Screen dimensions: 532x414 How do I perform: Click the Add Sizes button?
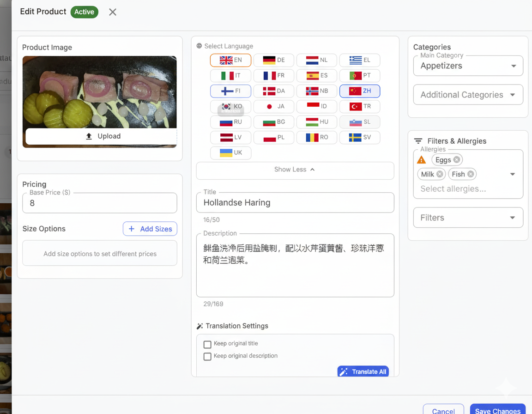(x=150, y=229)
